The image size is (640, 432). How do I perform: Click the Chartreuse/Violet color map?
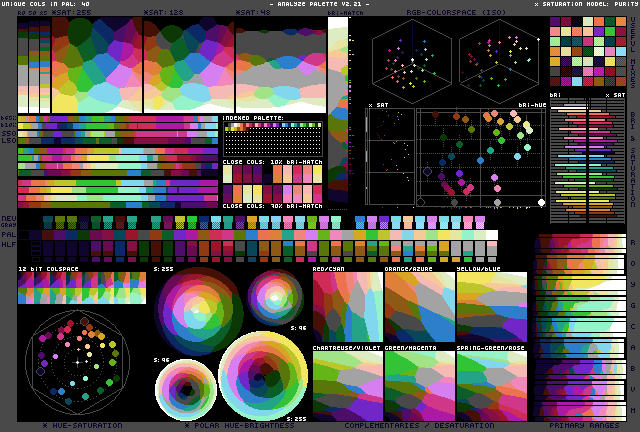(x=346, y=385)
